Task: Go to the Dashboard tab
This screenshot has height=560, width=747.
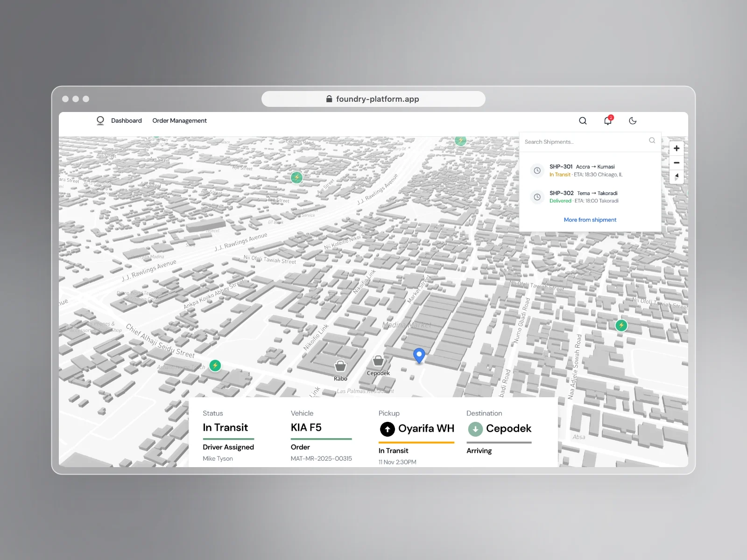Action: [127, 120]
